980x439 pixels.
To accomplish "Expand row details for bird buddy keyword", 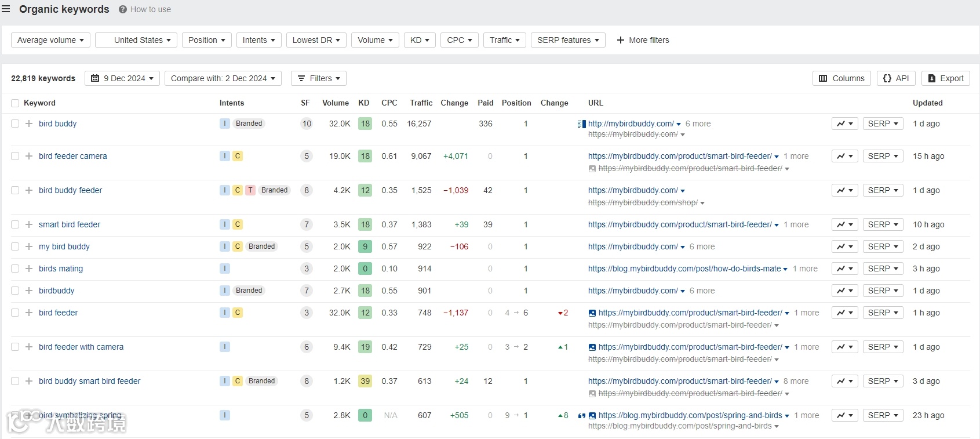I will click(x=29, y=124).
